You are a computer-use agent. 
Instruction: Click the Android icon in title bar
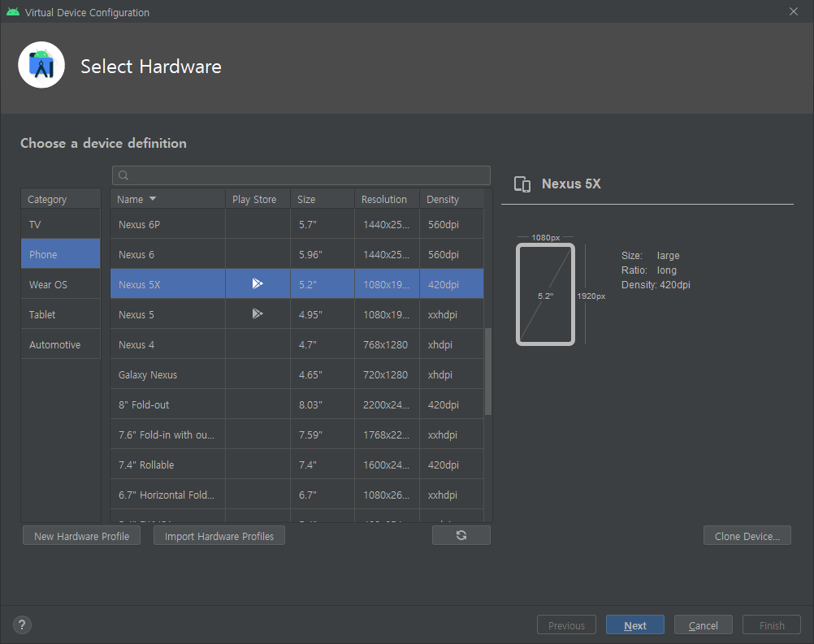(13, 12)
